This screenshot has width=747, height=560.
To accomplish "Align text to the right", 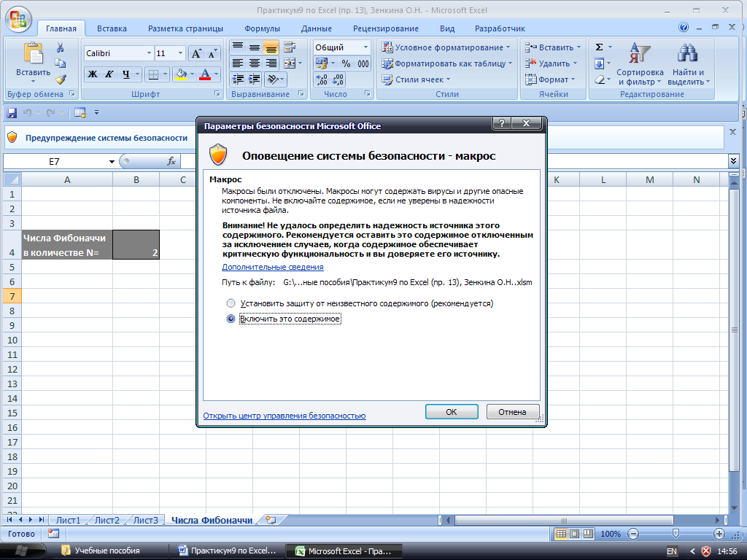I will click(271, 63).
